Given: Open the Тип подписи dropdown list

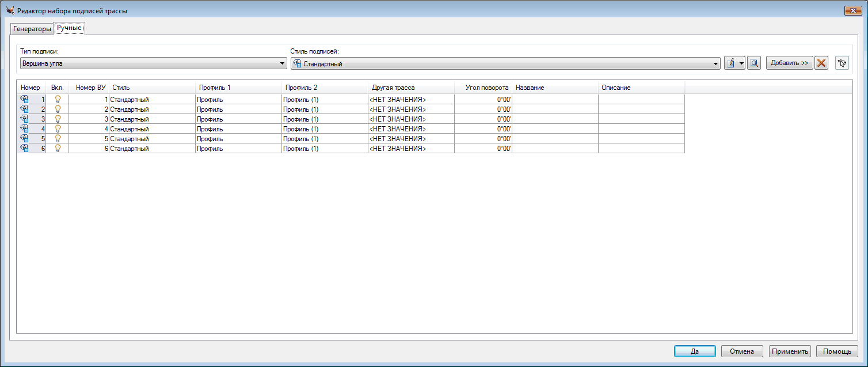Looking at the screenshot, I should pos(282,63).
